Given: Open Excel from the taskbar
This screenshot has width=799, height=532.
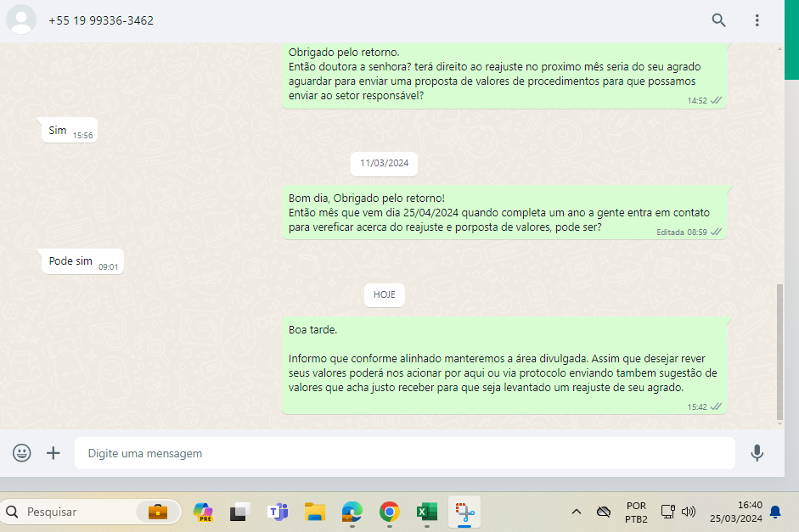Looking at the screenshot, I should pos(426,512).
